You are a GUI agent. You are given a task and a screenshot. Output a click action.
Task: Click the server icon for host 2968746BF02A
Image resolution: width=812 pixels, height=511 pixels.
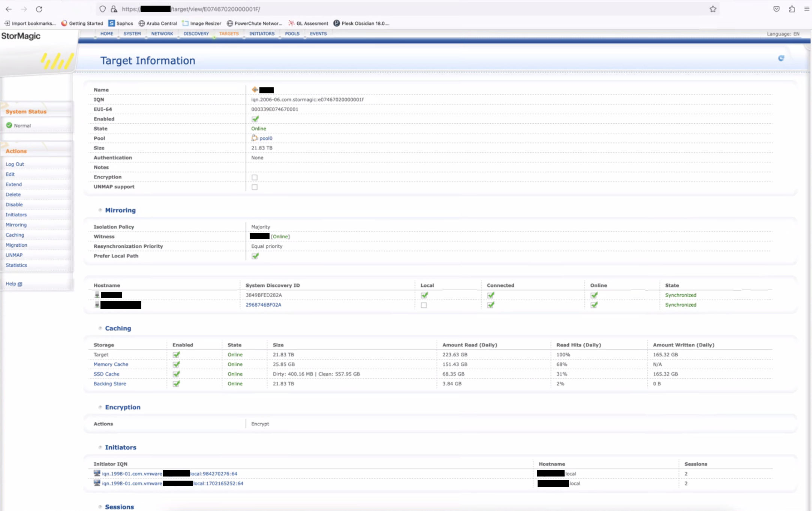pyautogui.click(x=97, y=304)
